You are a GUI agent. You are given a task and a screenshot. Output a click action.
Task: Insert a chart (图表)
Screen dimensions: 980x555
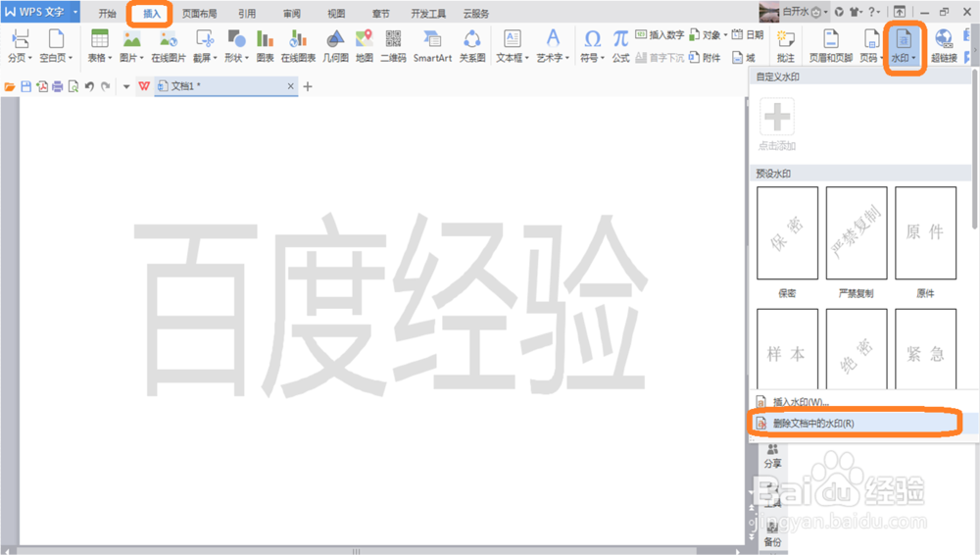[265, 46]
